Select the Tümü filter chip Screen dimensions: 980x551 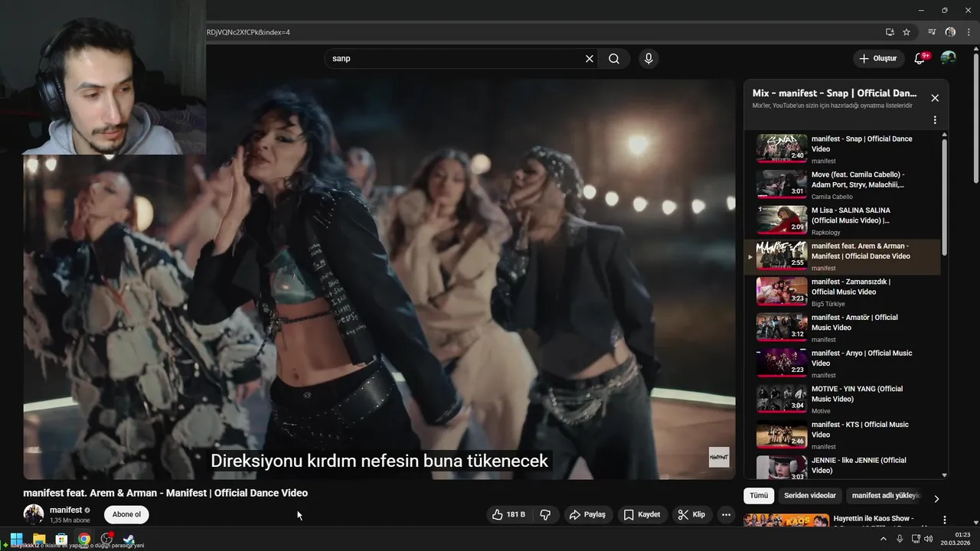759,496
